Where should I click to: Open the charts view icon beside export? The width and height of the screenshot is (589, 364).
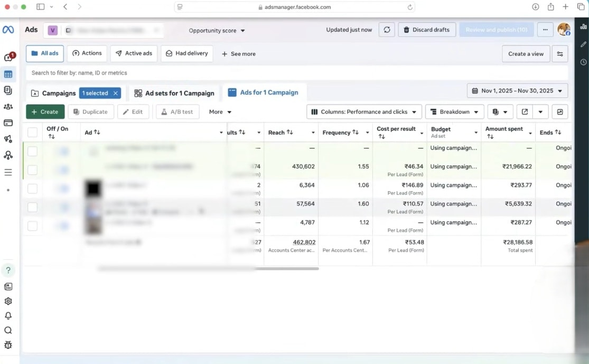pyautogui.click(x=560, y=112)
